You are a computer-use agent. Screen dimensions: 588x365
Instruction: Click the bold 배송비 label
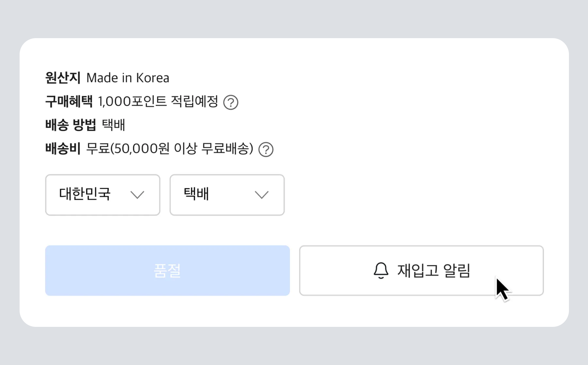(63, 149)
